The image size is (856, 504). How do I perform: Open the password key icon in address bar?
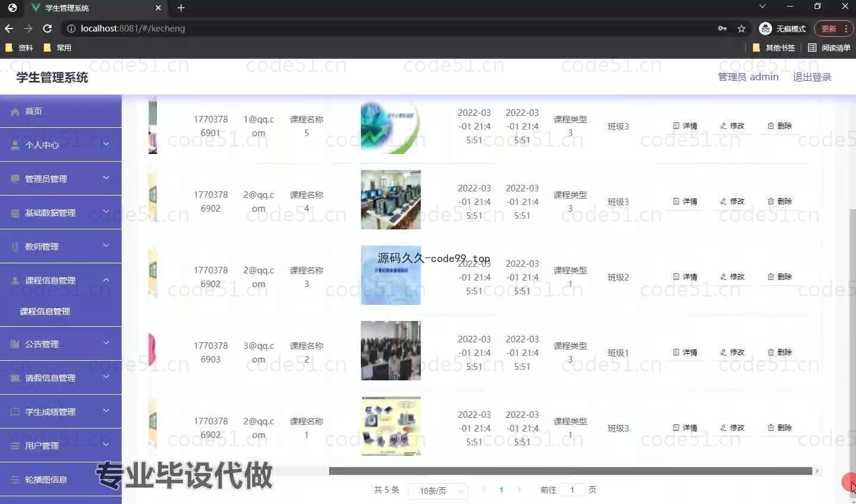pos(722,29)
